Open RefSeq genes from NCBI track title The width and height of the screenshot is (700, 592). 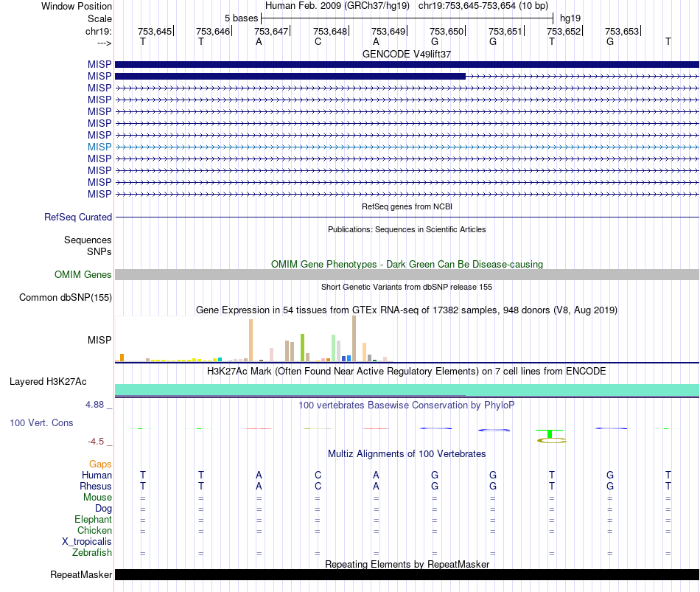point(407,206)
